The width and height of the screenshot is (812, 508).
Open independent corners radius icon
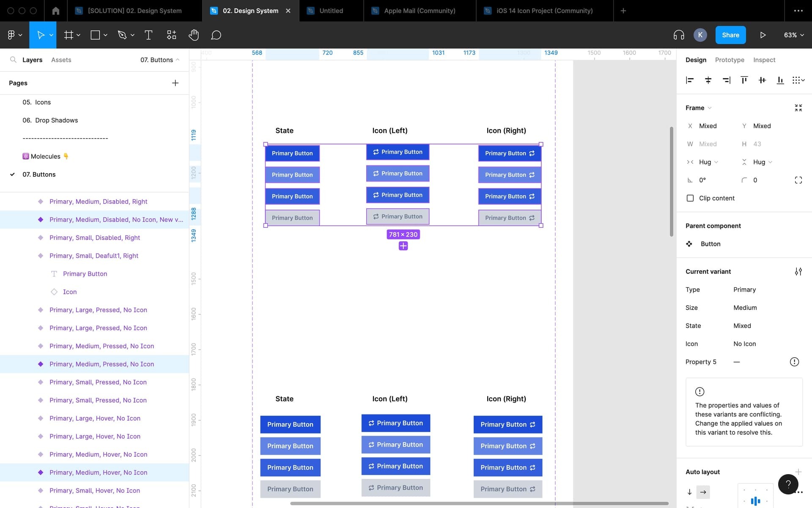(x=798, y=180)
